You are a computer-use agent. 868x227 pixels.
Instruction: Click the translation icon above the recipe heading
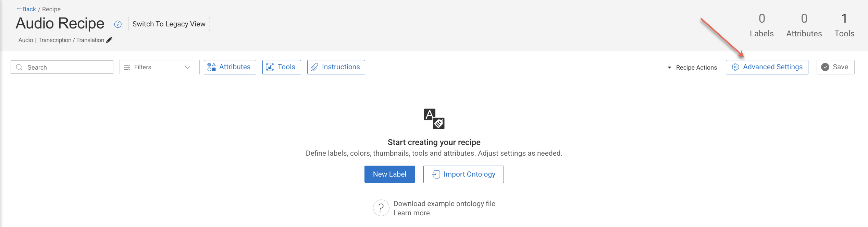click(x=434, y=119)
